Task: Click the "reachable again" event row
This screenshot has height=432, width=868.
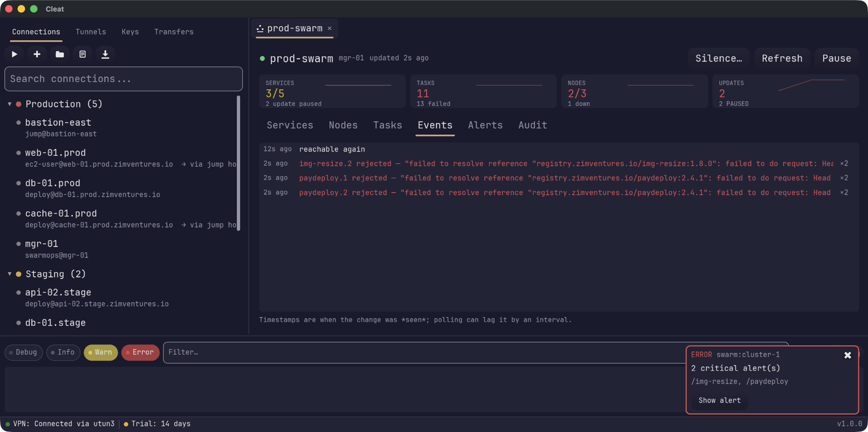Action: [559, 149]
